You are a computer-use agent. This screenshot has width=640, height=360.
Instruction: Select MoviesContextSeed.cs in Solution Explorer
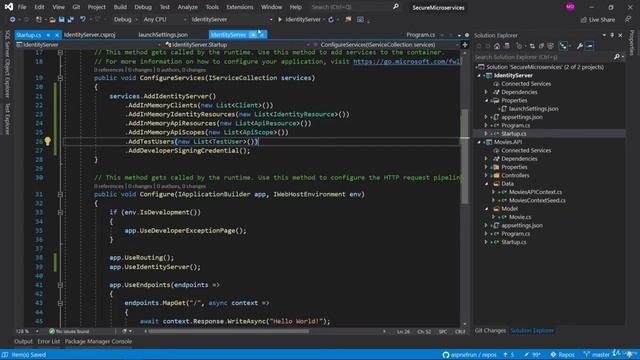point(537,200)
